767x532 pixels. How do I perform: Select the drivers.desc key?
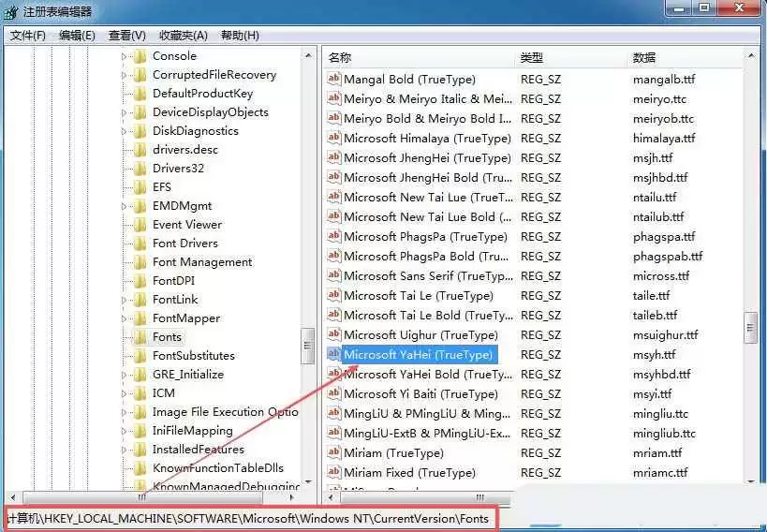coord(184,150)
